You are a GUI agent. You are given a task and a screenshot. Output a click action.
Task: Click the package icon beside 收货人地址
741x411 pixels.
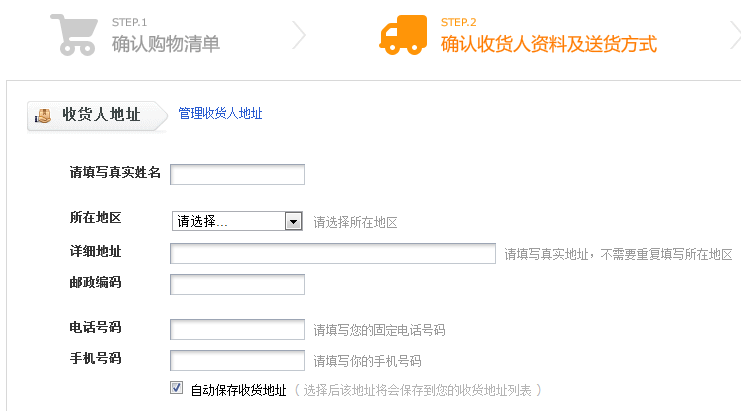click(x=43, y=115)
